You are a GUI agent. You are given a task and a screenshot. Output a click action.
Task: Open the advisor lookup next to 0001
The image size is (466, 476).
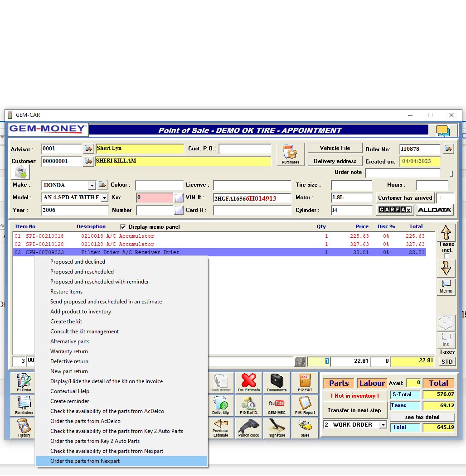tap(88, 149)
